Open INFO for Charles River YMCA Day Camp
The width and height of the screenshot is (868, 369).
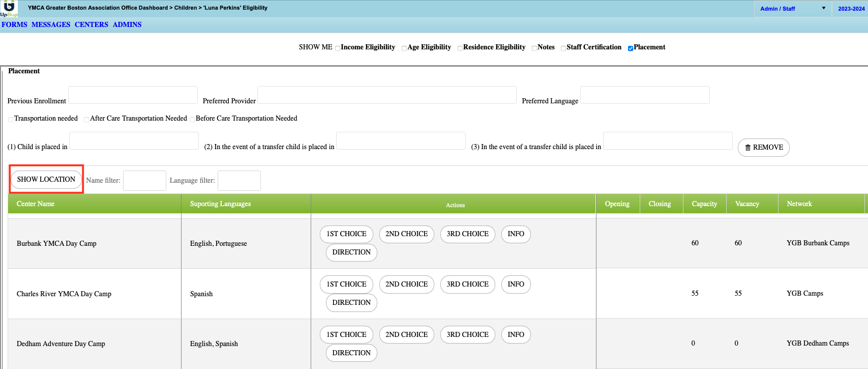pos(516,285)
